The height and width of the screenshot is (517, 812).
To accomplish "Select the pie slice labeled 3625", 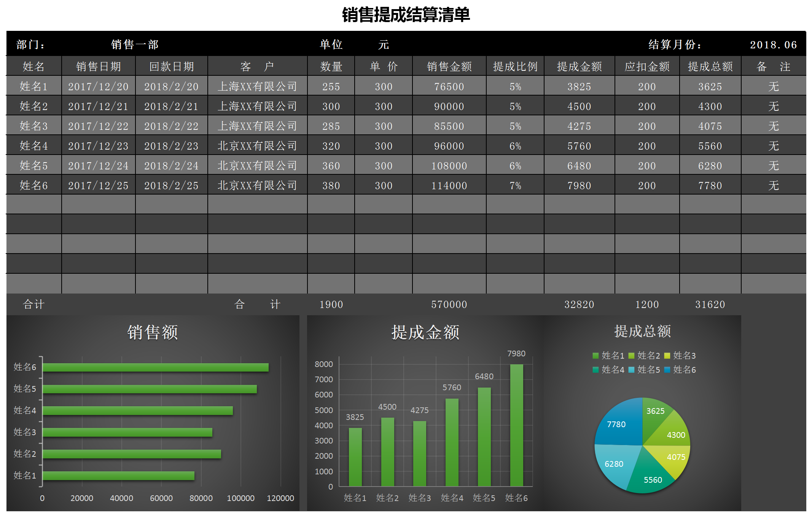I will pos(656,411).
